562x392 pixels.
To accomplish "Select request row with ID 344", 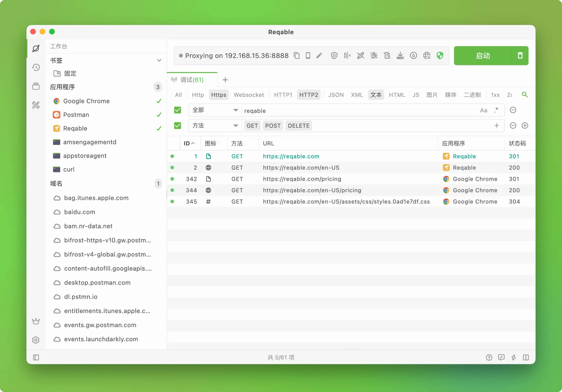I will (351, 190).
